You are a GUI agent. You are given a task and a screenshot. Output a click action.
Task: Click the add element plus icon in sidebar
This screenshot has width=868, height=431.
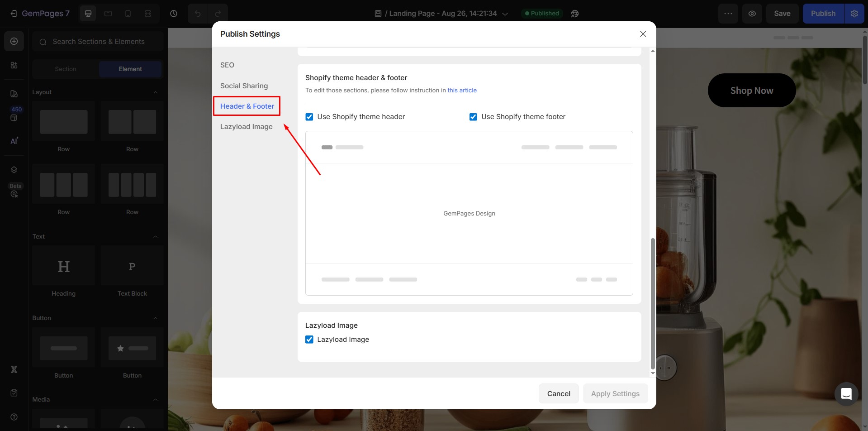(x=14, y=41)
